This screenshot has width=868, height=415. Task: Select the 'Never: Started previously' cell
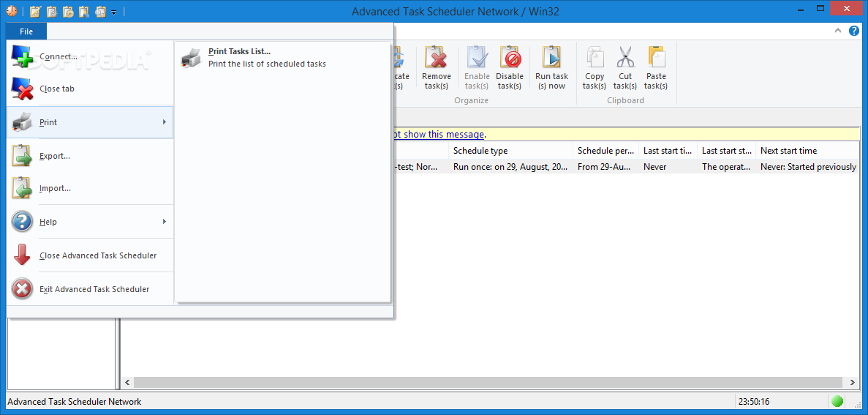(x=807, y=166)
